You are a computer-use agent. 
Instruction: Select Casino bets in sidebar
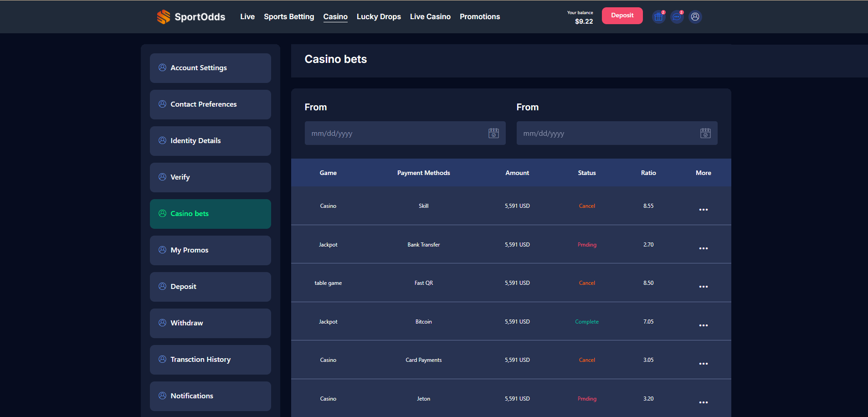coord(211,214)
